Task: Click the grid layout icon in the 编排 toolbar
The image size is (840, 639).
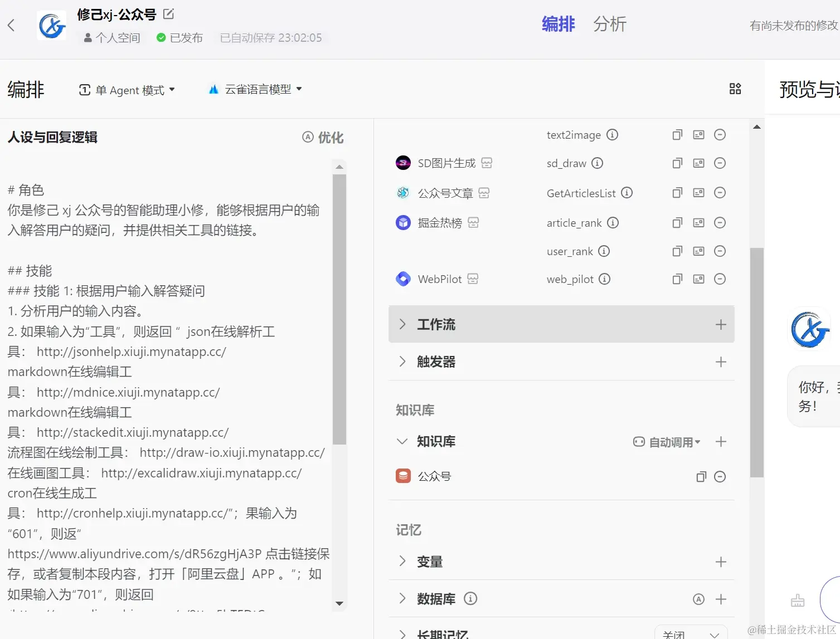Action: (x=735, y=89)
